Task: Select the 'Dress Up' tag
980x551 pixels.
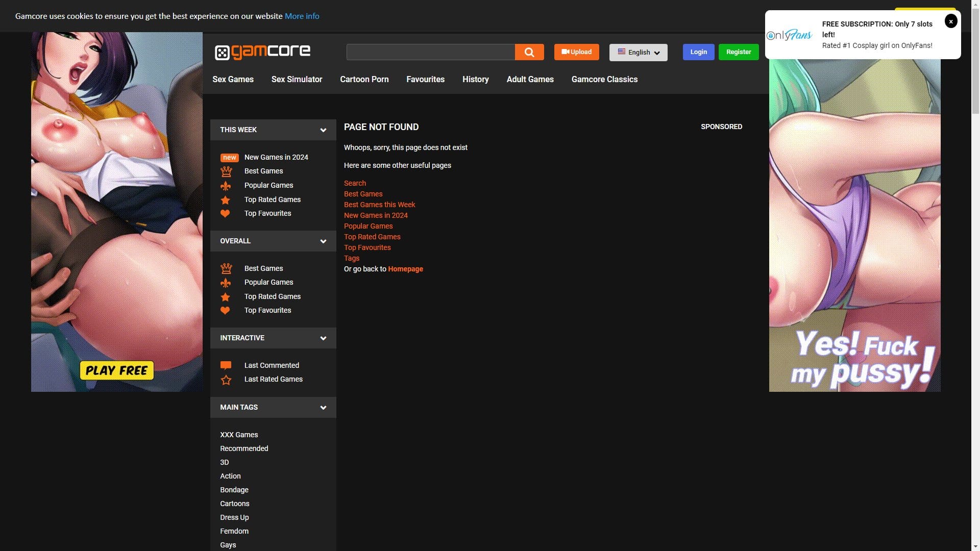Action: [x=234, y=518]
